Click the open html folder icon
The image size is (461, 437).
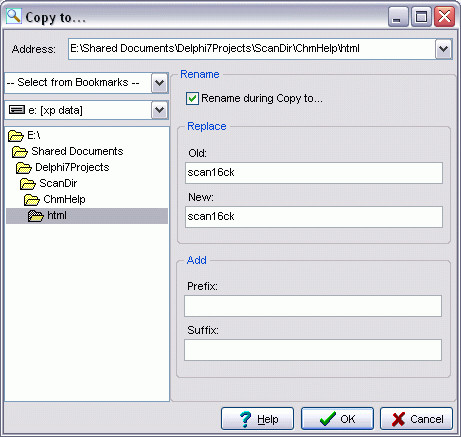pos(36,216)
